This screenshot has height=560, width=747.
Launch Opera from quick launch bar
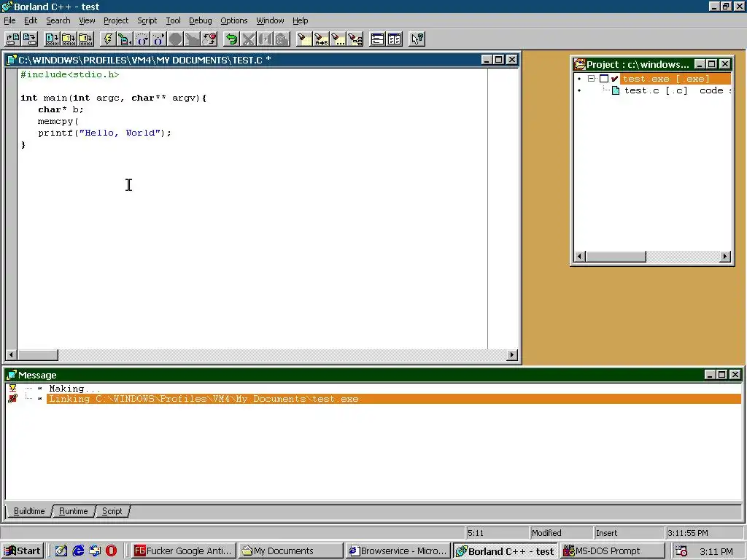(x=111, y=551)
